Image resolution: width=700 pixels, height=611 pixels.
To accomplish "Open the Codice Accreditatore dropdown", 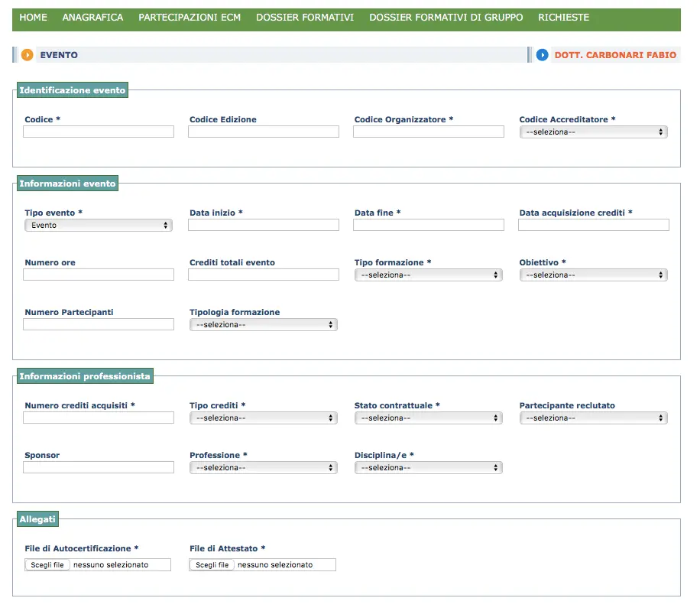I will pos(593,132).
